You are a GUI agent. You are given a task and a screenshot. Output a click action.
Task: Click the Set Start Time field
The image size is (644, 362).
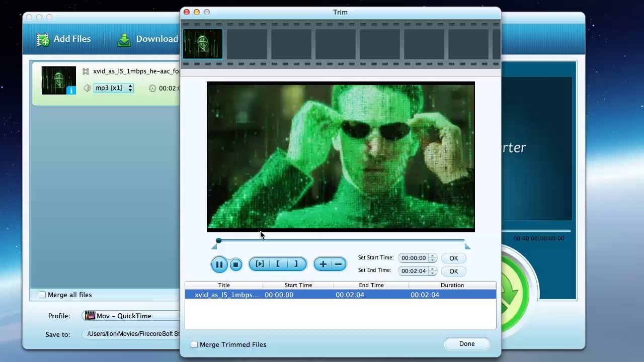click(x=413, y=258)
